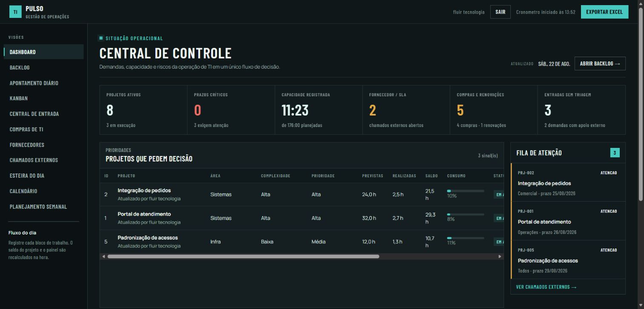The image size is (644, 309).
Task: Click the Integração de pedidos table row name
Action: (x=144, y=191)
